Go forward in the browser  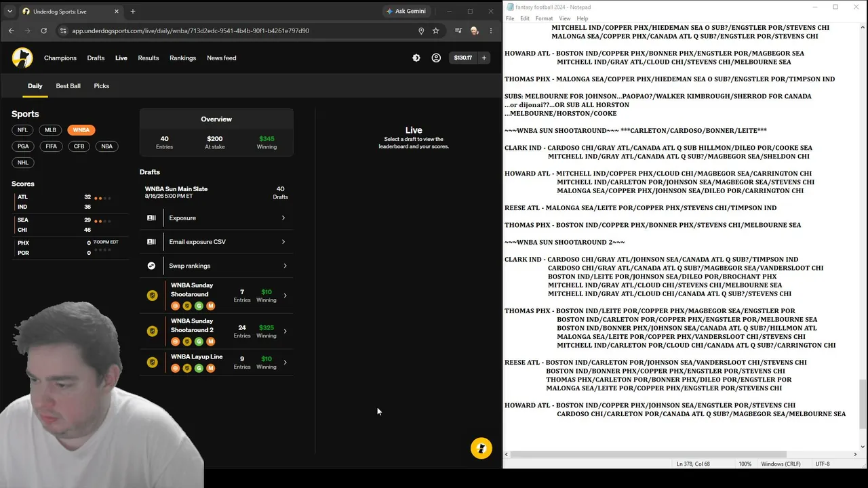28,30
